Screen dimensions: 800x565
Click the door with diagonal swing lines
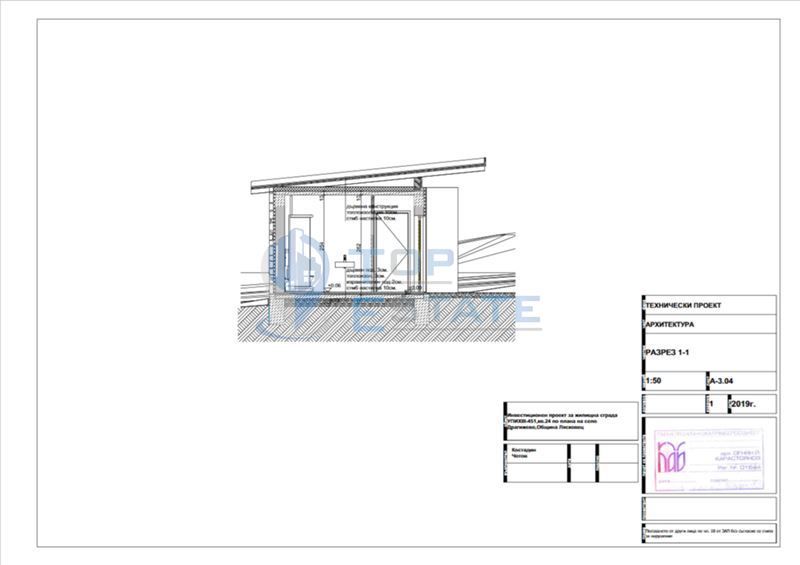tap(391, 251)
